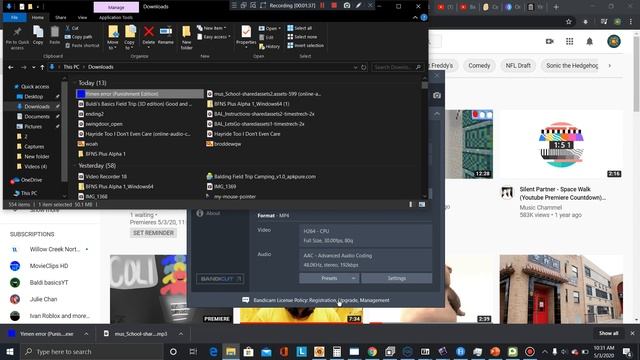Viewport: 640px width, 360px height.
Task: Click the pencil draw icon in recording bar
Action: 358,6
